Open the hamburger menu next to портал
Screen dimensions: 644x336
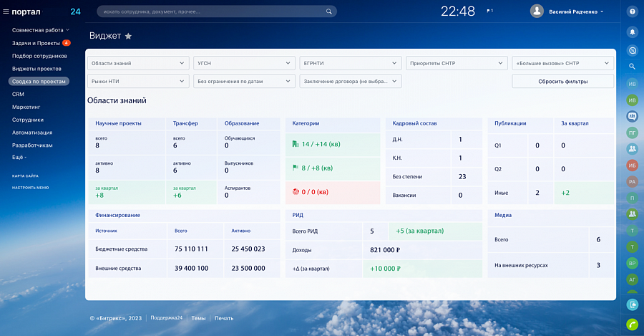pyautogui.click(x=6, y=11)
